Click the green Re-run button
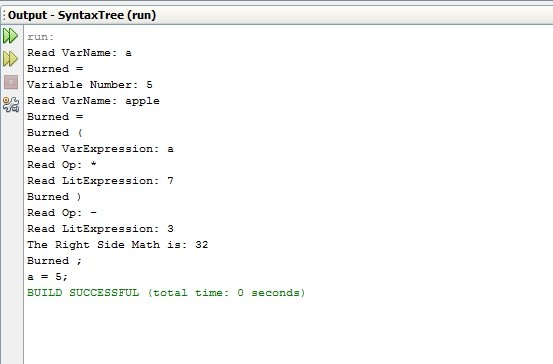This screenshot has width=553, height=364. (10, 36)
